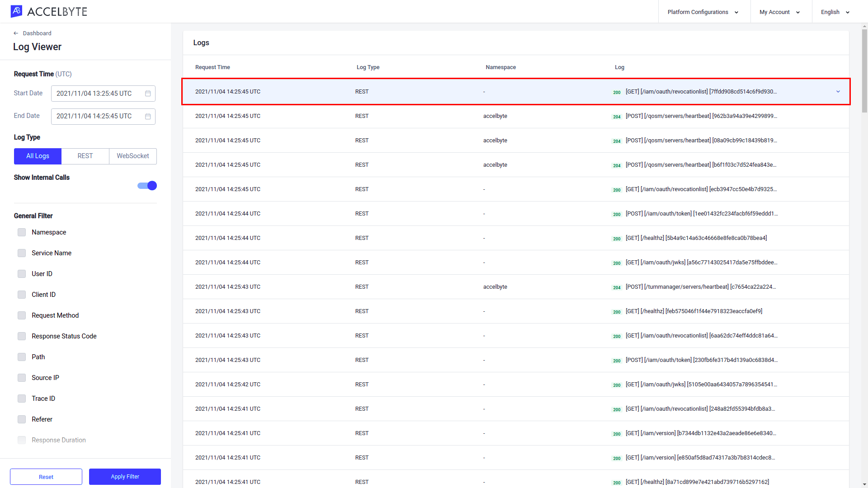The width and height of the screenshot is (868, 488).
Task: Select the WebSocket log type tab
Action: [132, 156]
